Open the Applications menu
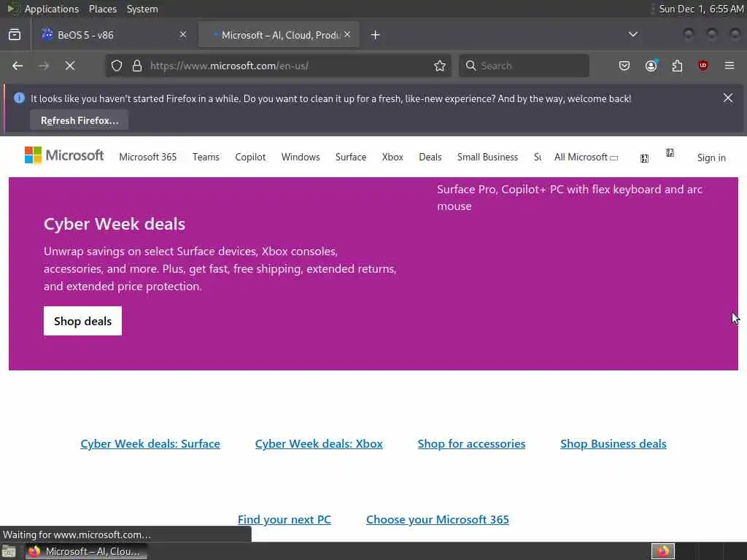Screen dimensions: 747x560 (x=52, y=9)
